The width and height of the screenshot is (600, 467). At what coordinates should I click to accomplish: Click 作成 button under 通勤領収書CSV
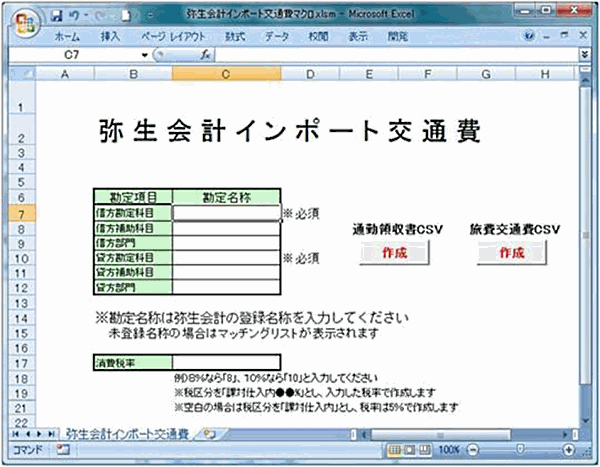(395, 253)
